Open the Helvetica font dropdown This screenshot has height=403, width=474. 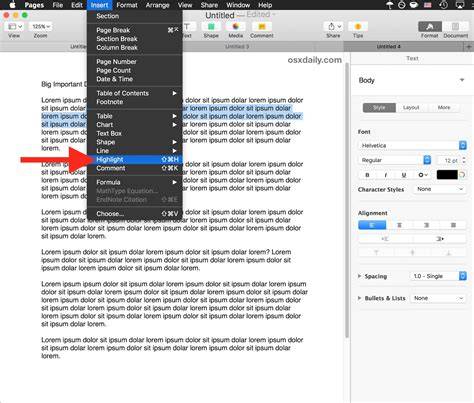(x=412, y=145)
